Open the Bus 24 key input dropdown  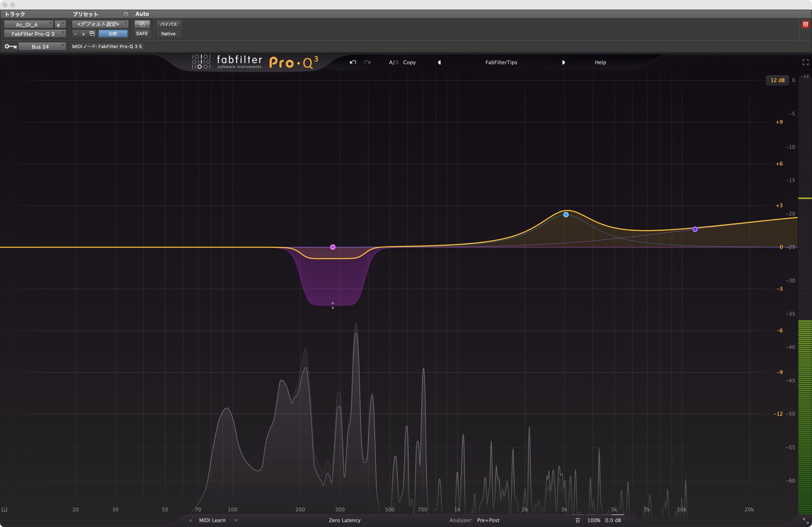pyautogui.click(x=42, y=46)
